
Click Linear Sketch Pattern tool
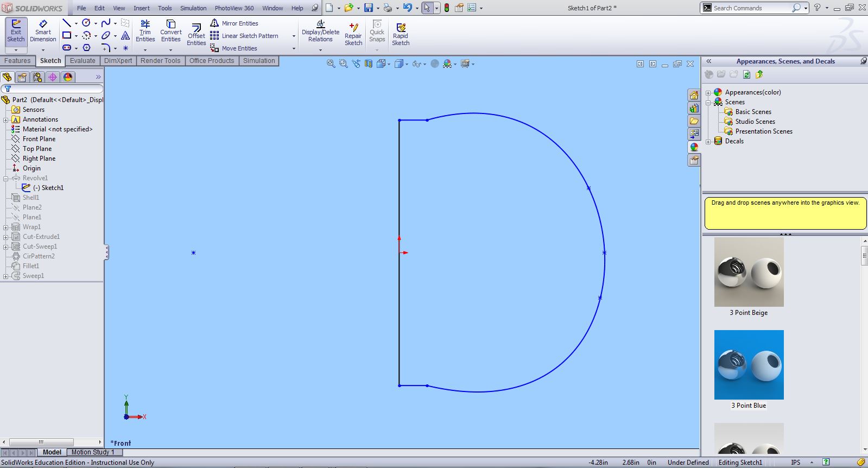tap(244, 36)
